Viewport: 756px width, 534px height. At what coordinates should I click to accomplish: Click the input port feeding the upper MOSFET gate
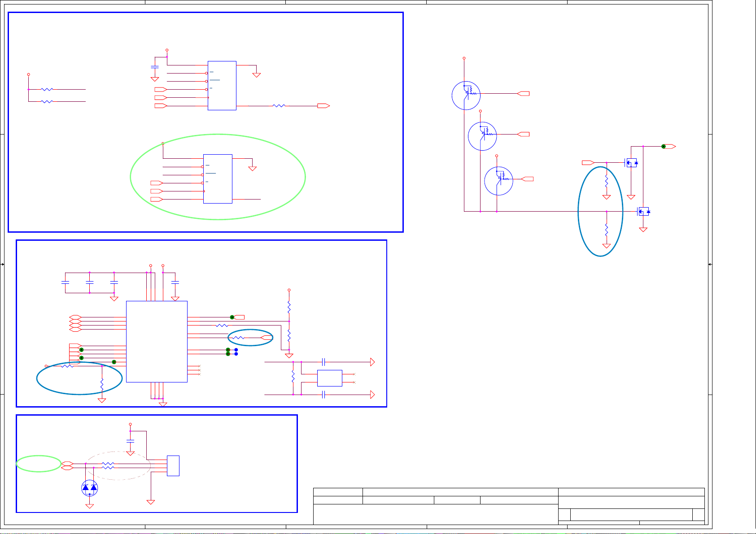click(x=588, y=162)
